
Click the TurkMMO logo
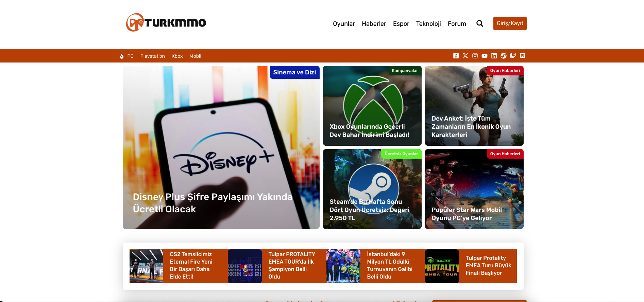coord(166,22)
